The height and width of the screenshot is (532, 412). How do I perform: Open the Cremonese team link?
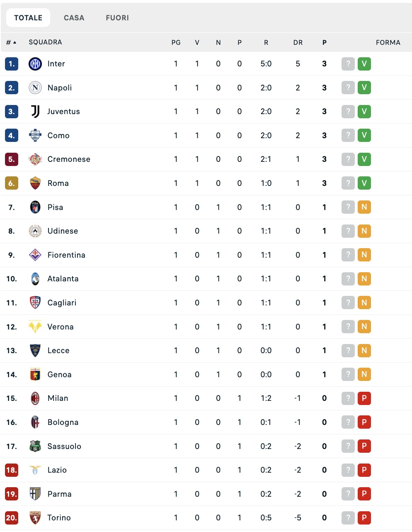(x=69, y=159)
